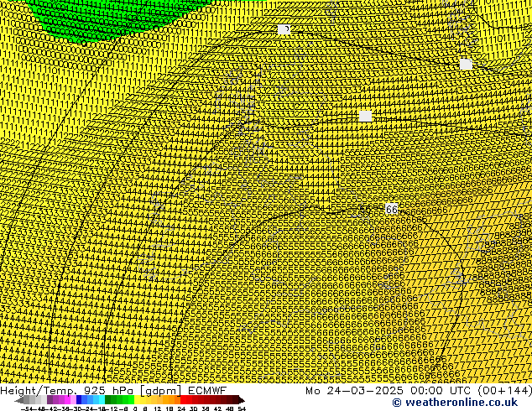Pick the magenta legend swatch near -36

67,400
